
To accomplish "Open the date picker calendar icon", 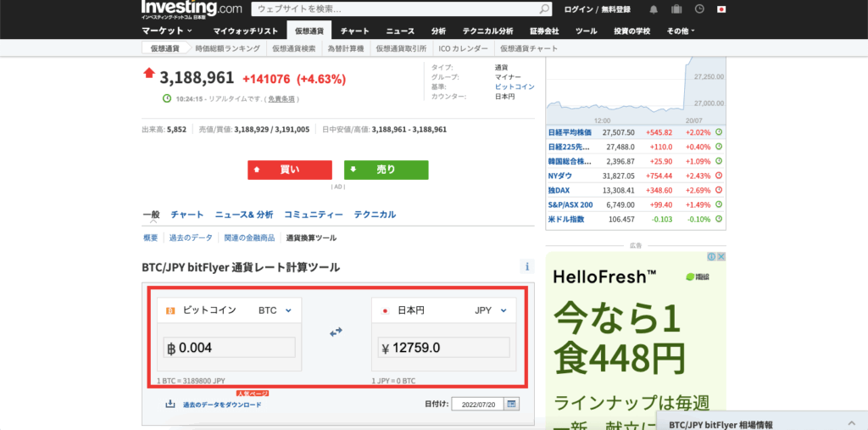I will pyautogui.click(x=511, y=404).
